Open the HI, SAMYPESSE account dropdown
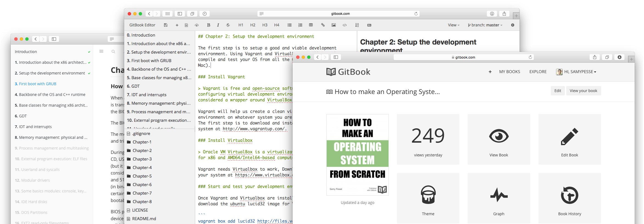This screenshot has width=644, height=224. coord(576,72)
